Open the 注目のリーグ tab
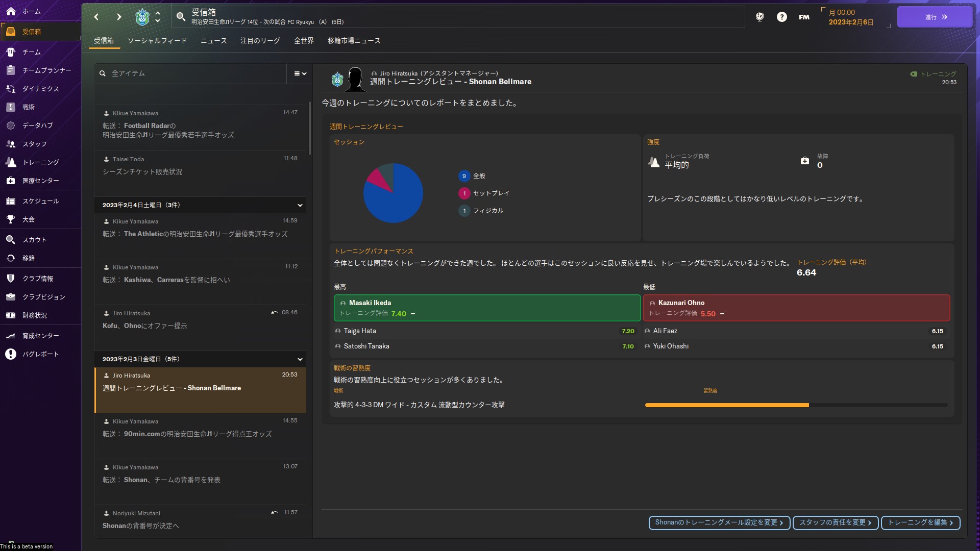980x551 pixels. tap(260, 41)
